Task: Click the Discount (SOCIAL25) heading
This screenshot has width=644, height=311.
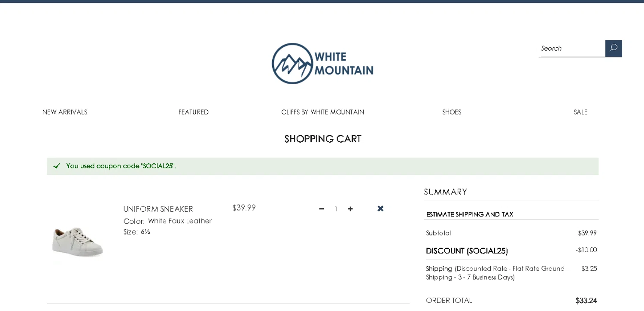Action: (x=467, y=251)
